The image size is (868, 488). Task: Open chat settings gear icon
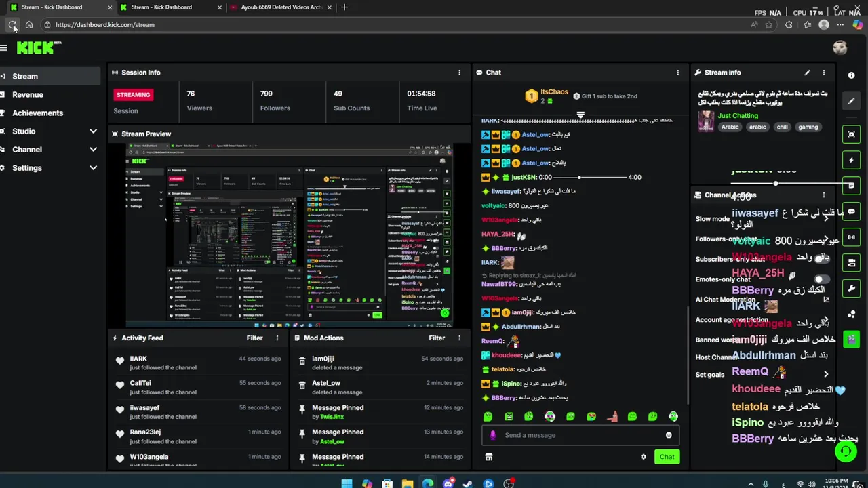click(x=644, y=457)
